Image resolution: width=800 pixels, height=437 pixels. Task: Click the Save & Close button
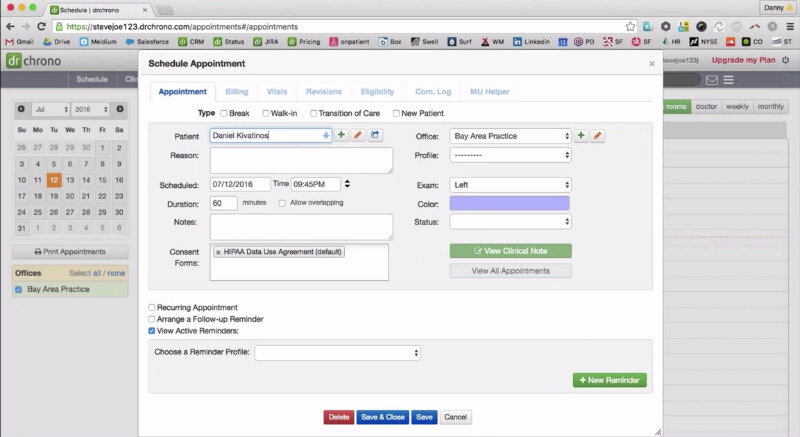coord(382,417)
